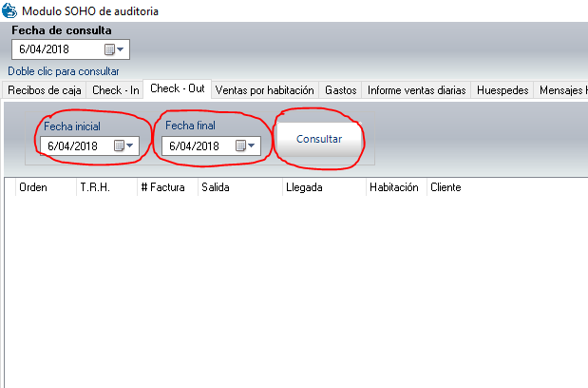Image resolution: width=588 pixels, height=388 pixels.
Task: Go to Ventas por habitación tab
Action: tap(264, 90)
